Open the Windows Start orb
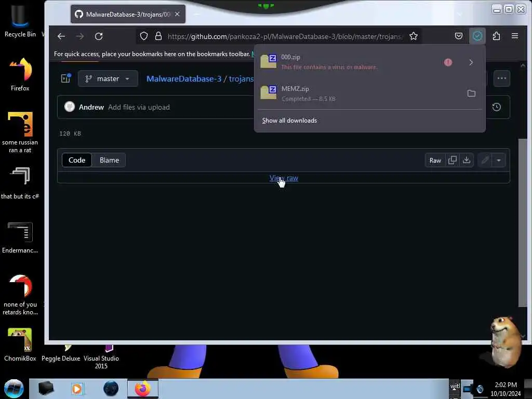Image resolution: width=532 pixels, height=399 pixels. pos(14,389)
